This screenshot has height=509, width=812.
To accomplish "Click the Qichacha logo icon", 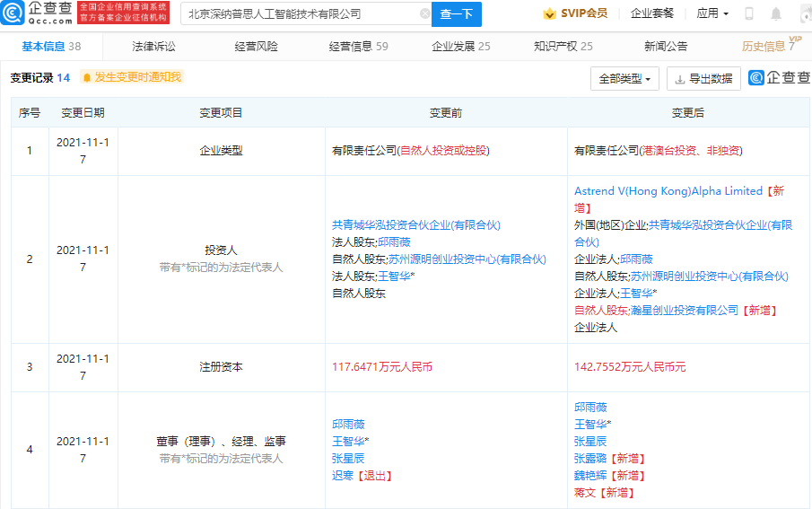I will point(13,13).
